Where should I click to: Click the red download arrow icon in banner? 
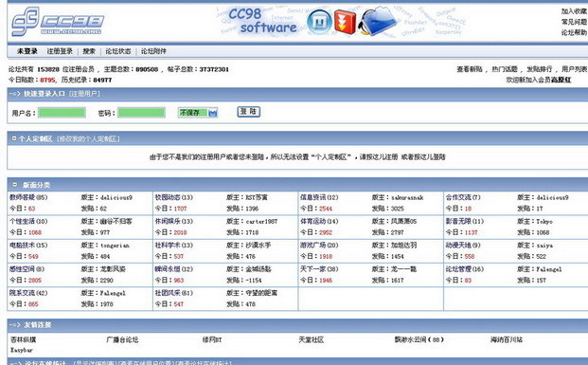[x=345, y=22]
